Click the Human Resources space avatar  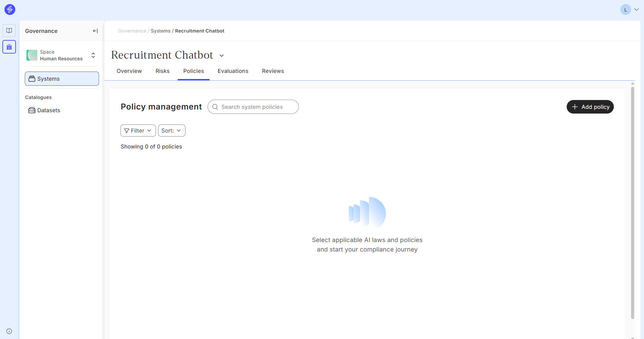click(32, 55)
